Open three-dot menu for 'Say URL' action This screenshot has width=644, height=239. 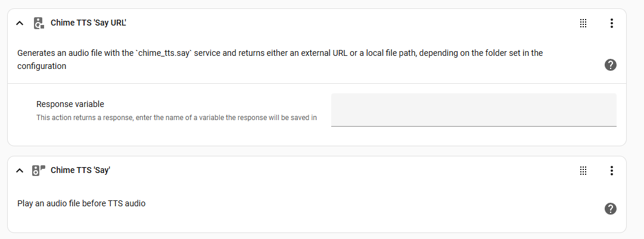pos(611,23)
